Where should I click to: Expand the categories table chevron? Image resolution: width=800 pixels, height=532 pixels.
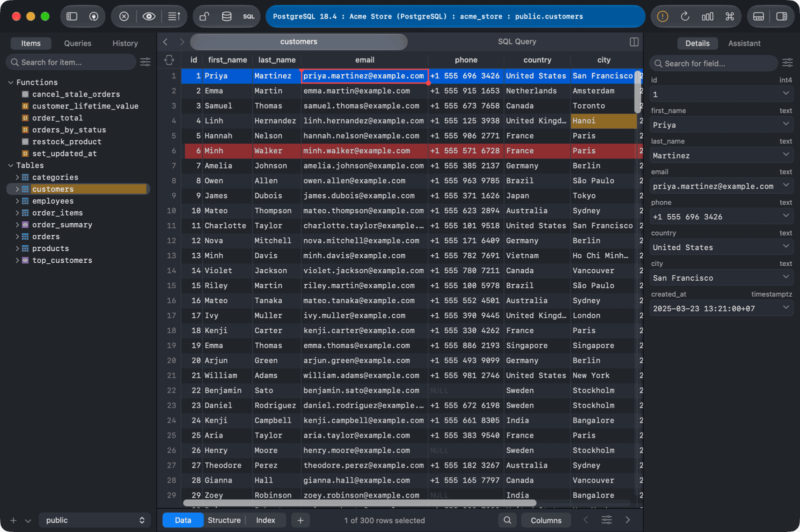pos(17,177)
